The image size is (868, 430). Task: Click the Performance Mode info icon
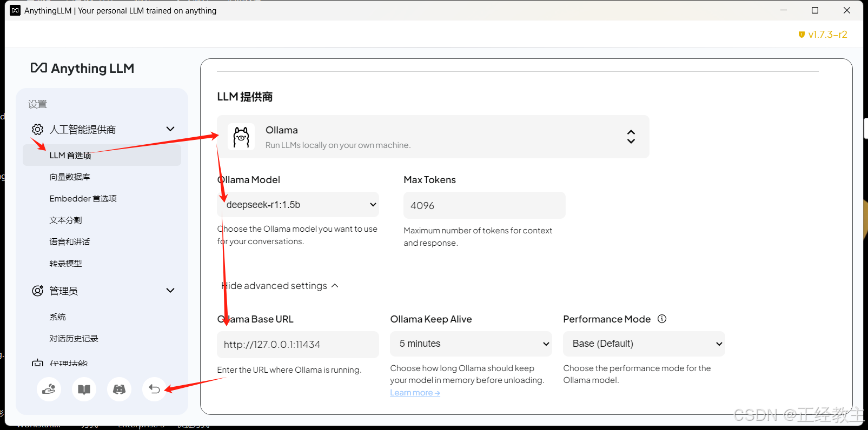click(662, 319)
